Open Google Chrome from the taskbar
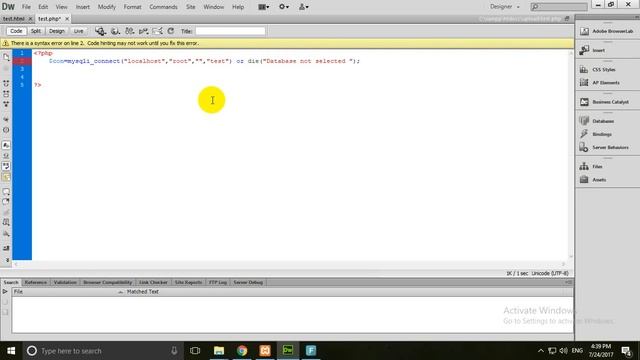 pos(242,351)
